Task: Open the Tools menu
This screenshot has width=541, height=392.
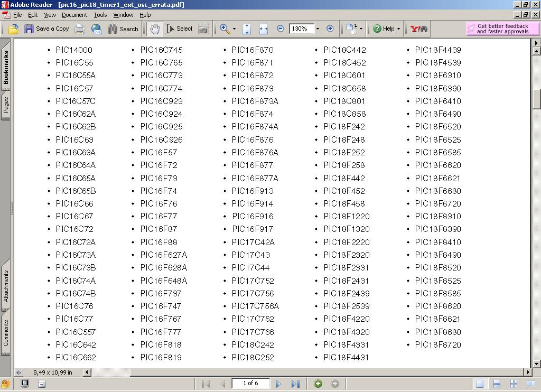Action: (100, 15)
